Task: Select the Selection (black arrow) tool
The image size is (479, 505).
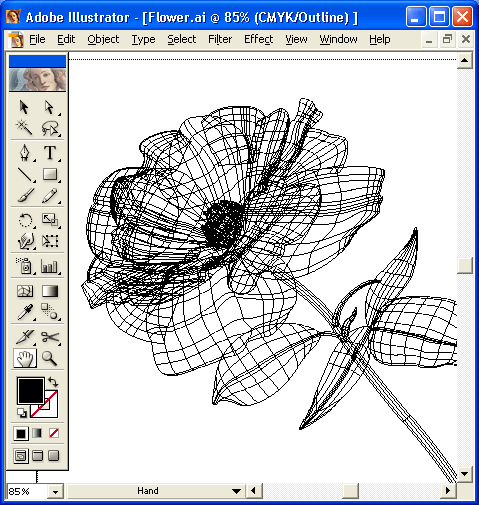Action: point(24,107)
